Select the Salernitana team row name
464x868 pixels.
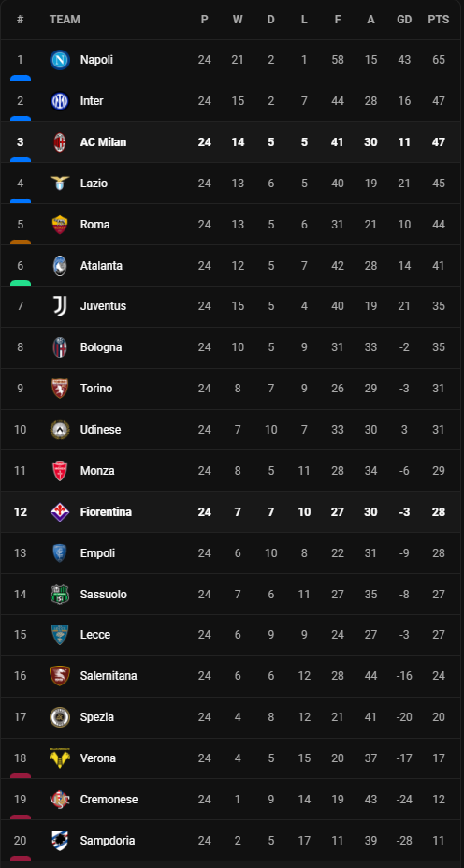tap(109, 676)
